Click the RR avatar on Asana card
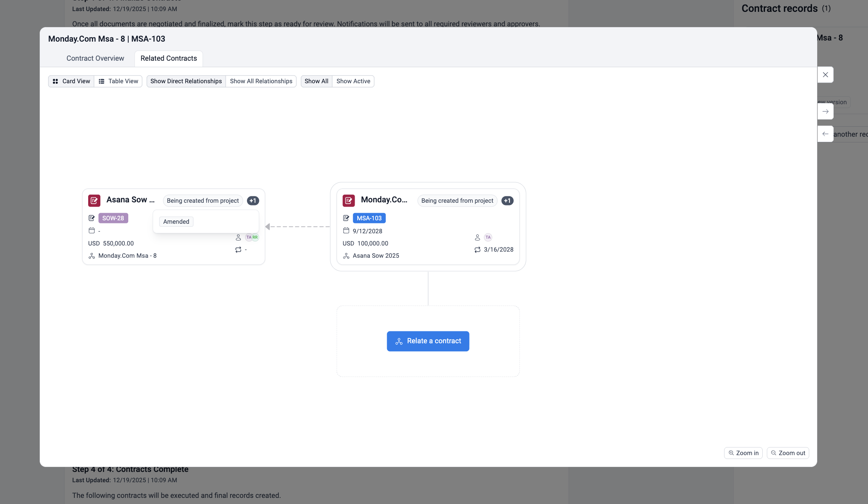 (255, 237)
